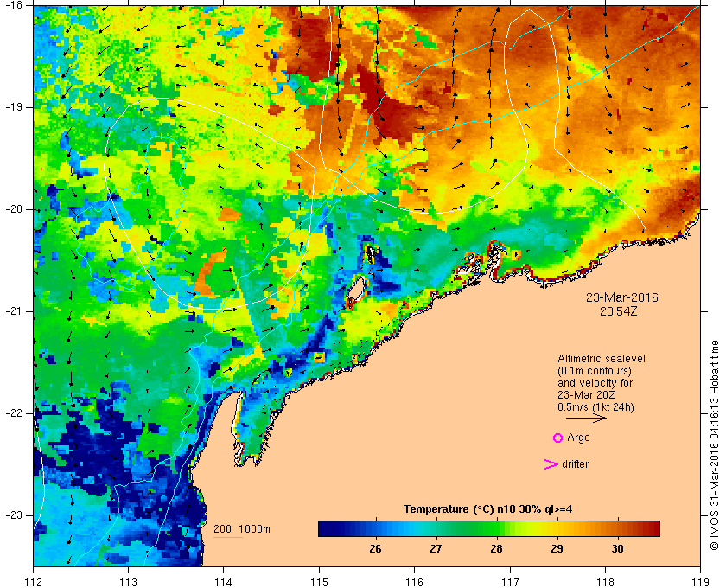Click the -23 latitude axis label
Image resolution: width=726 pixels, height=588 pixels.
click(15, 514)
